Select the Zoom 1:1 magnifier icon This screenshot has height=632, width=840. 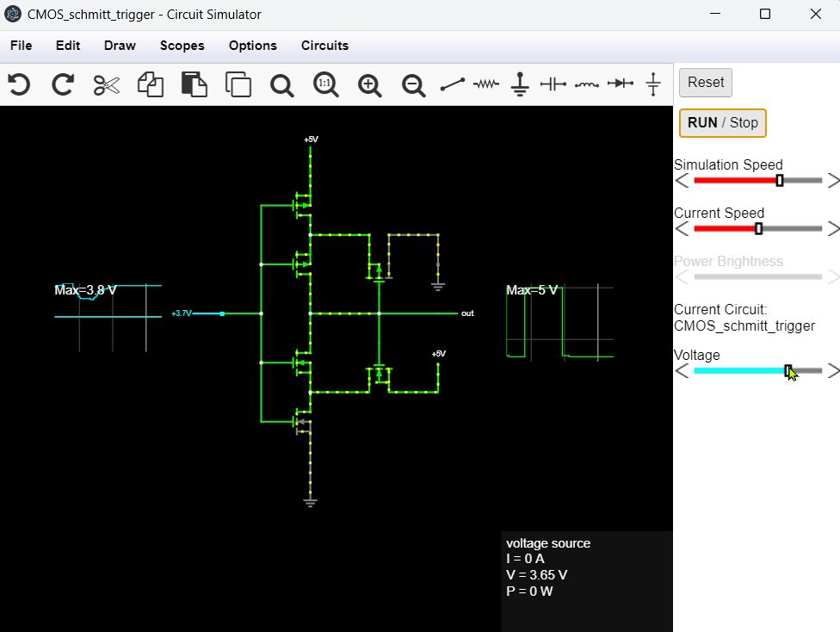[325, 84]
